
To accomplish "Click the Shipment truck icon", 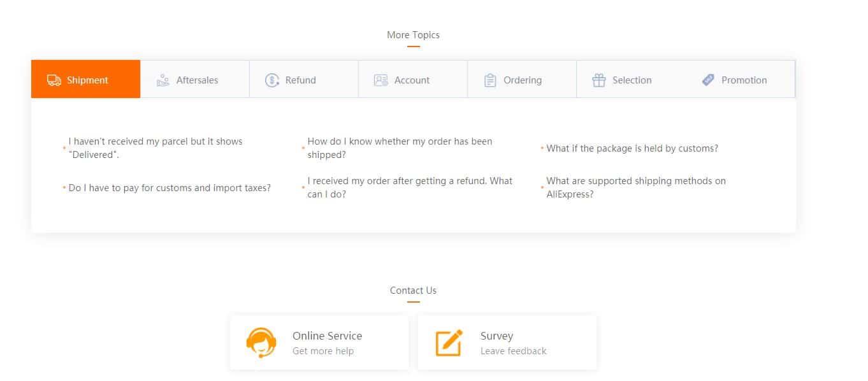I will [54, 80].
